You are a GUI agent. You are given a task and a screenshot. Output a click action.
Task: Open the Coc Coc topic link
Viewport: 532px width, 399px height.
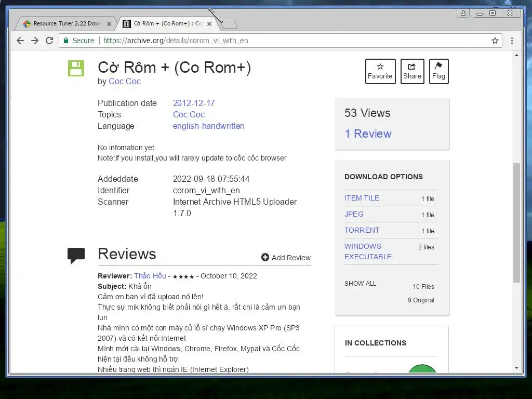pyautogui.click(x=189, y=114)
